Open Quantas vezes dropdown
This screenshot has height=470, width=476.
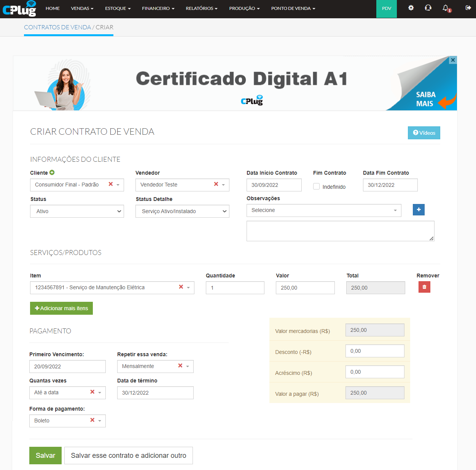coord(67,393)
